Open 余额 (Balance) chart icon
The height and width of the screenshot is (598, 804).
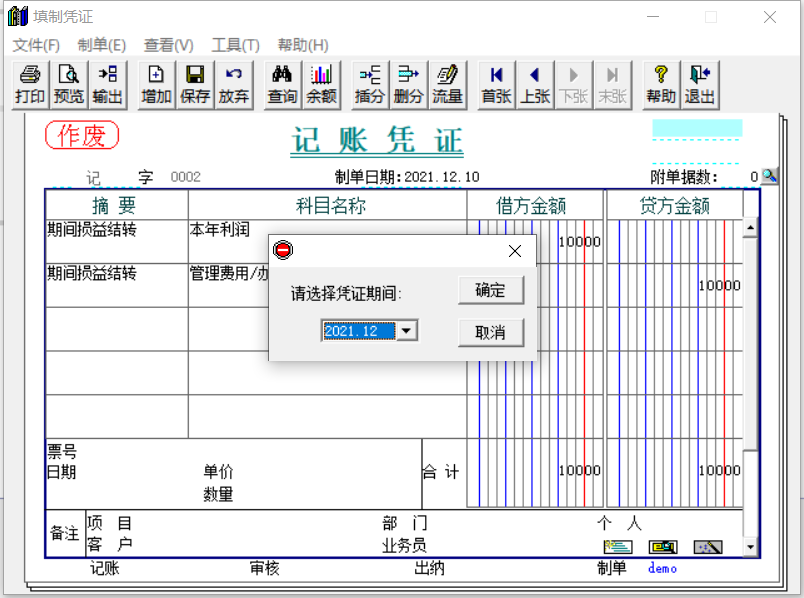(321, 84)
